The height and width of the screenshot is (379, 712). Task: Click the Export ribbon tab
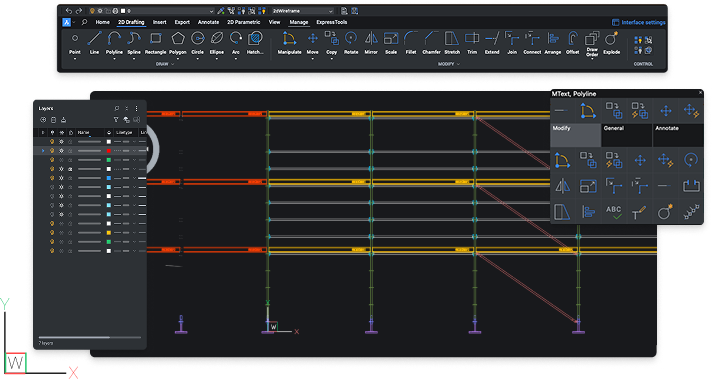click(x=182, y=22)
